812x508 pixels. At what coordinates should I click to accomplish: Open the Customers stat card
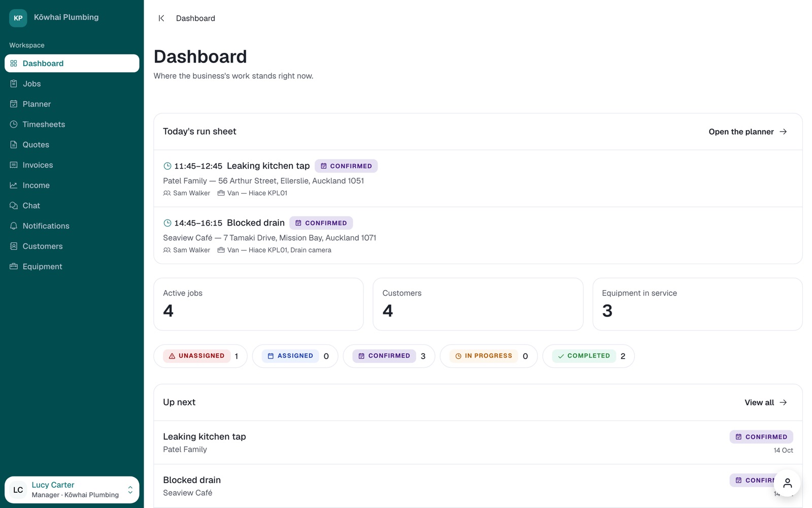pos(478,304)
